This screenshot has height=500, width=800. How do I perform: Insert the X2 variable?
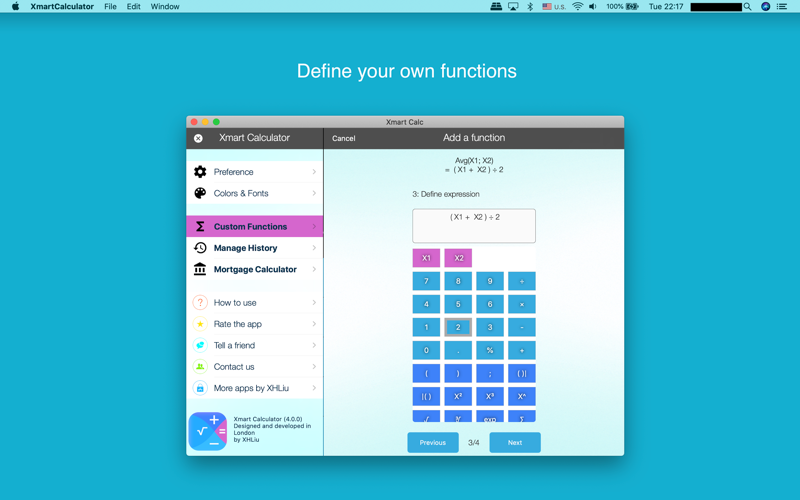coord(458,258)
